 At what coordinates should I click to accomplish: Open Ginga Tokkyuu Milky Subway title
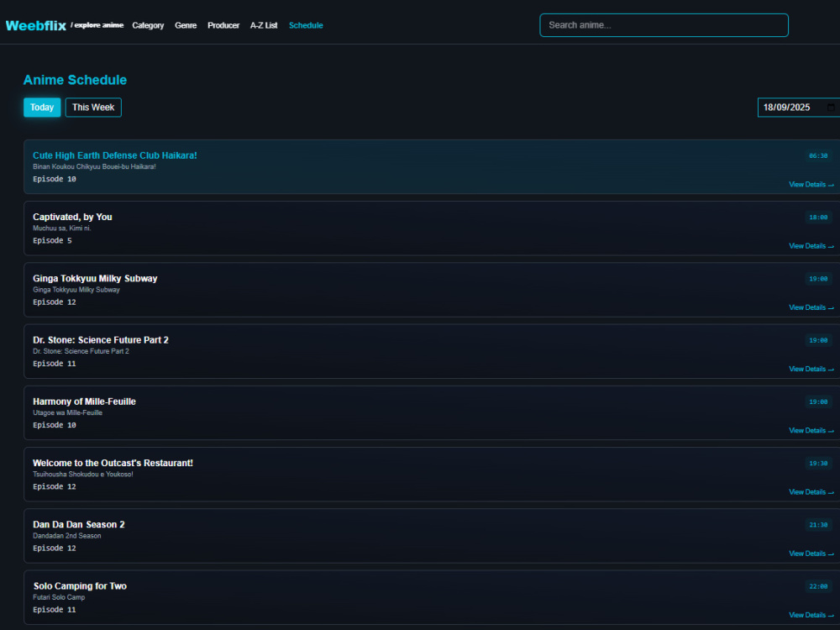(95, 279)
